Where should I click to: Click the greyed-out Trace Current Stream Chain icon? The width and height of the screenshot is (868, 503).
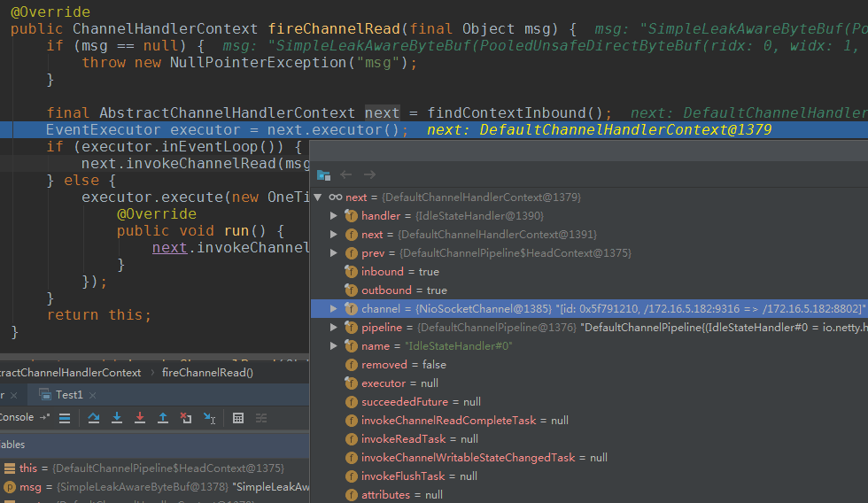point(261,418)
